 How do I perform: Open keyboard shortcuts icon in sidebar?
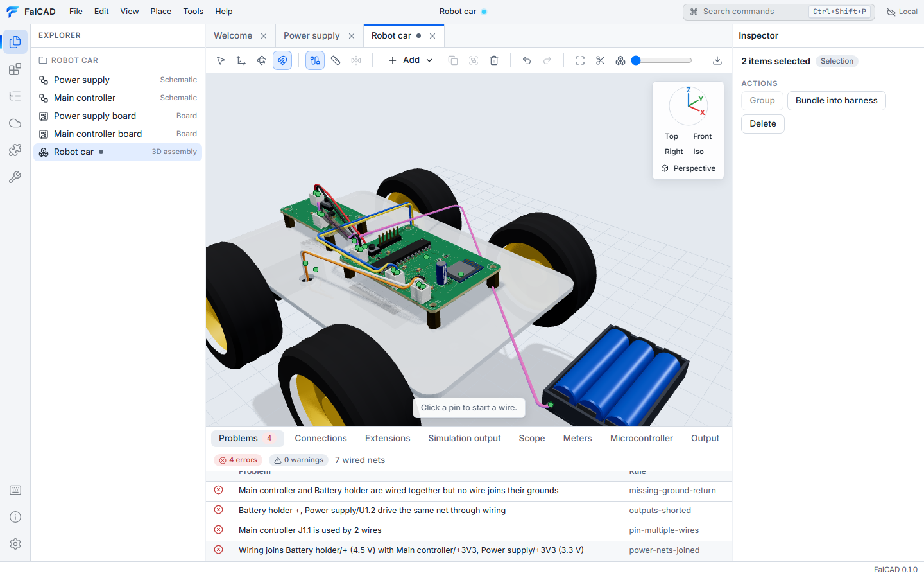click(x=15, y=490)
